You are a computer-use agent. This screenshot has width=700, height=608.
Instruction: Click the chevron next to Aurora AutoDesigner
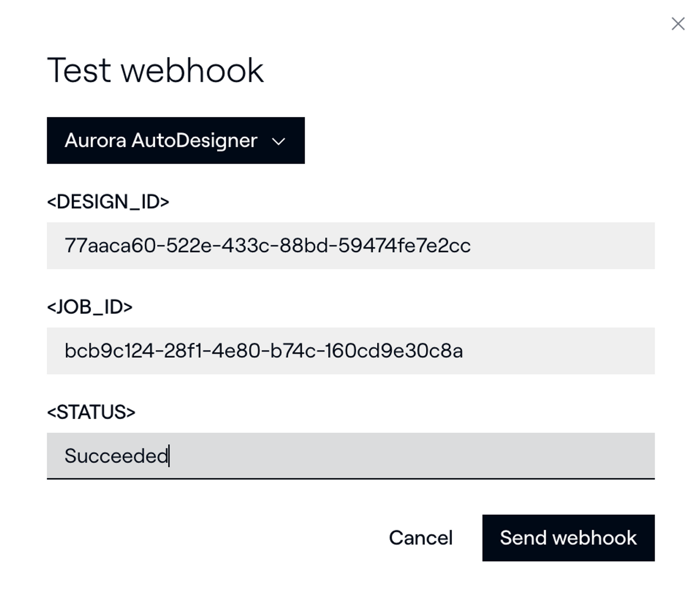tap(278, 142)
